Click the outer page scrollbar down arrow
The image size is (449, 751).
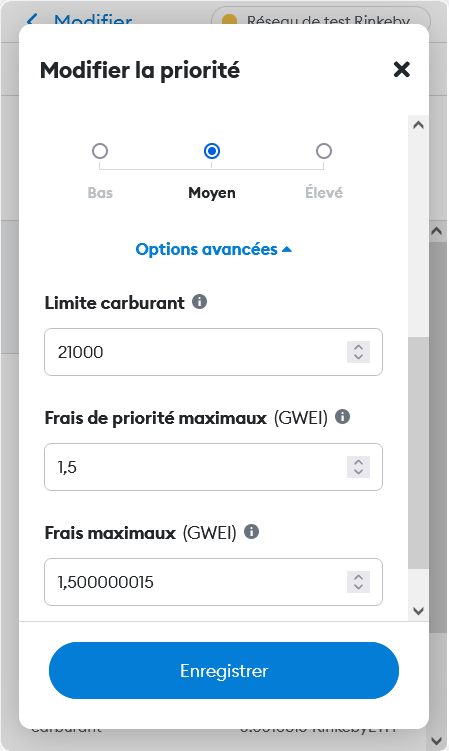click(437, 740)
